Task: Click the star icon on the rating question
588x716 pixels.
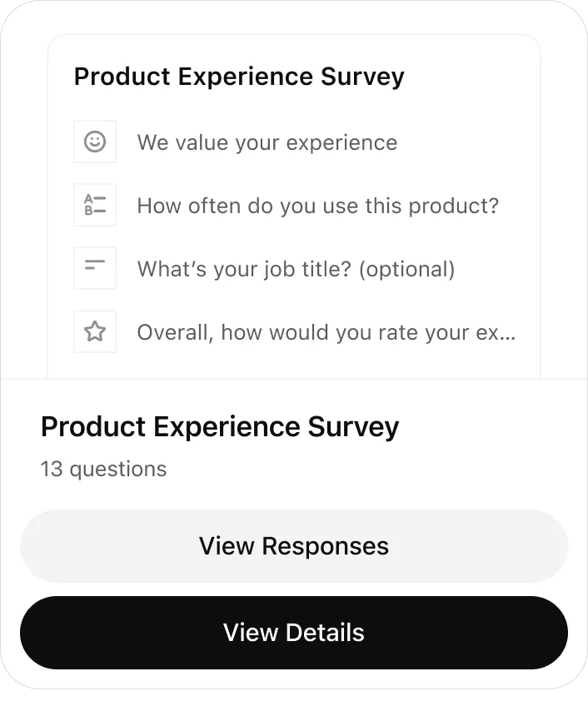Action: click(x=95, y=331)
